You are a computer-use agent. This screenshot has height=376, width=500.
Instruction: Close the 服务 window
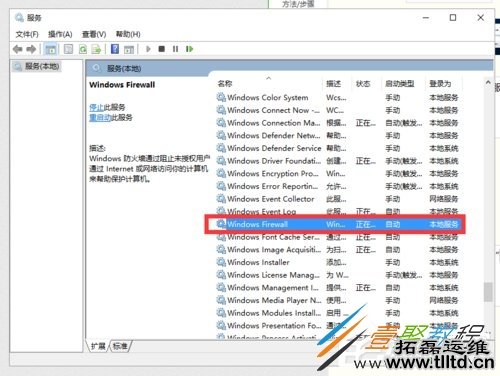(480, 18)
